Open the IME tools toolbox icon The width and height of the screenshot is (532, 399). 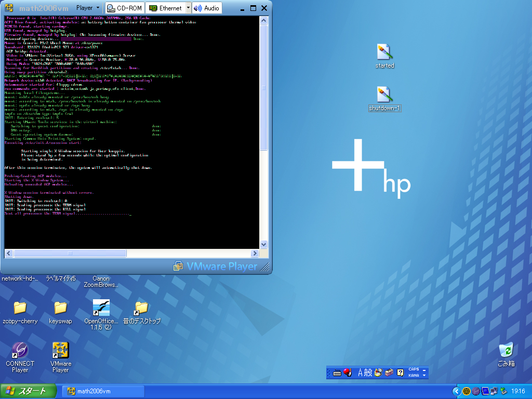point(389,373)
